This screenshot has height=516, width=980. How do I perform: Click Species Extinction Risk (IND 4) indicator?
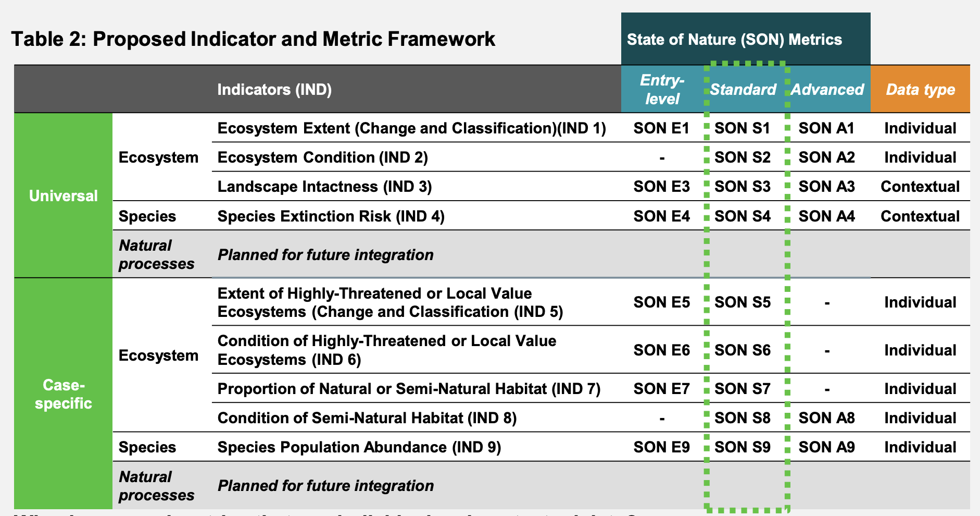pyautogui.click(x=331, y=216)
